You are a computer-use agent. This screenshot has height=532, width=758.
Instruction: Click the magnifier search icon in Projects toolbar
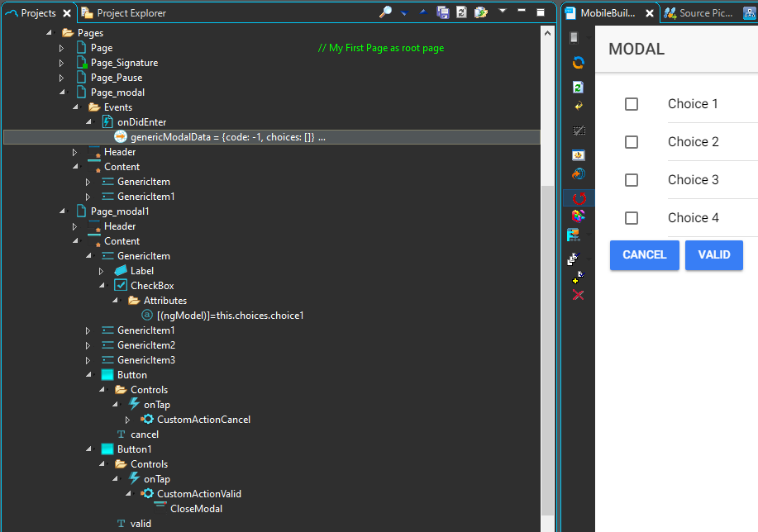(x=385, y=12)
